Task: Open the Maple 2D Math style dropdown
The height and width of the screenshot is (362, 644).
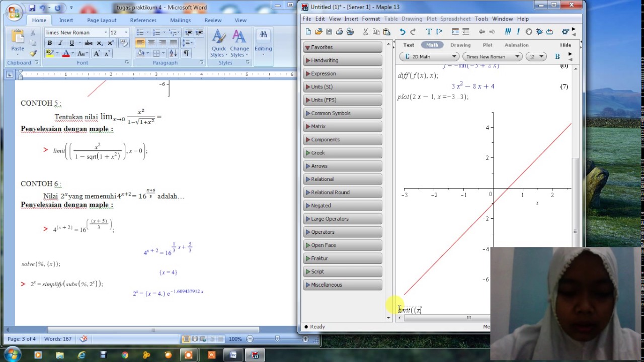Action: (429, 57)
